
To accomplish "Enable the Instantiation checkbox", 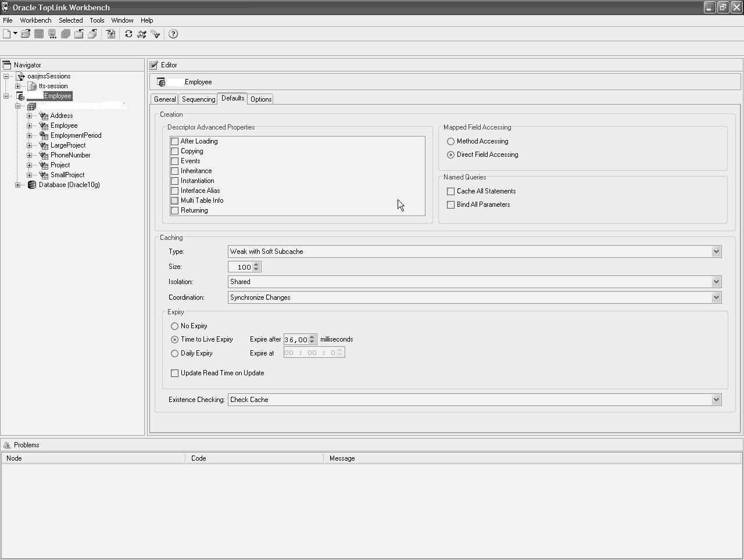I will pos(174,181).
